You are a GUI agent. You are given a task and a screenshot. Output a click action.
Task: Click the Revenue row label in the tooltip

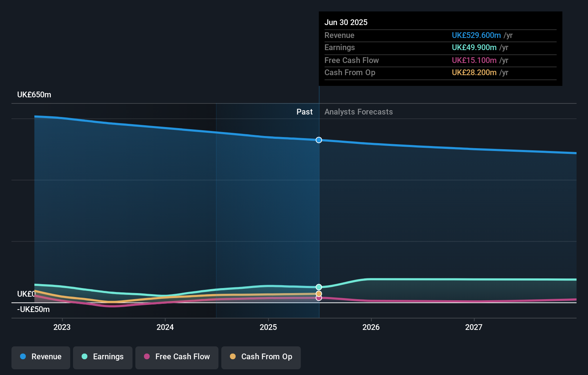pos(339,35)
